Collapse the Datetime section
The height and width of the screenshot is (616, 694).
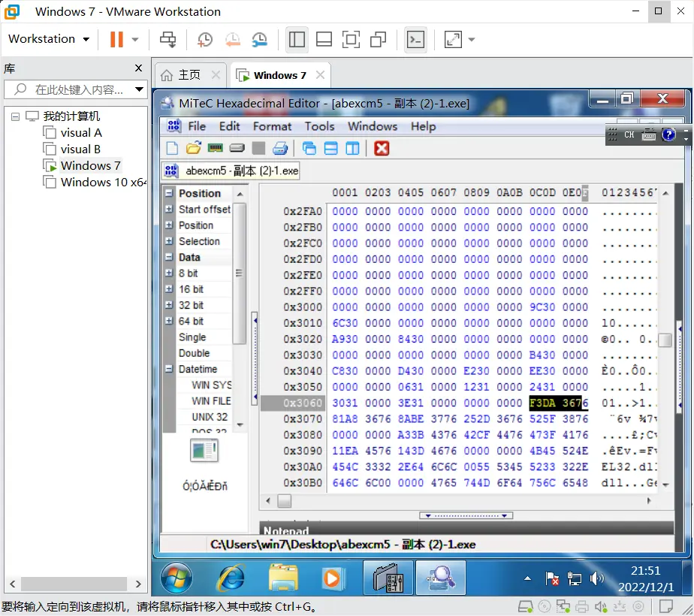[x=169, y=370]
